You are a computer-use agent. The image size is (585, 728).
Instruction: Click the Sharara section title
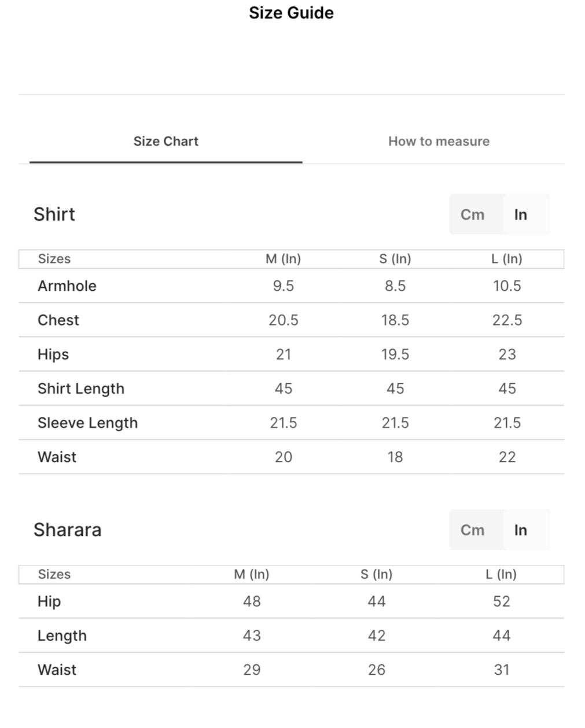click(68, 530)
